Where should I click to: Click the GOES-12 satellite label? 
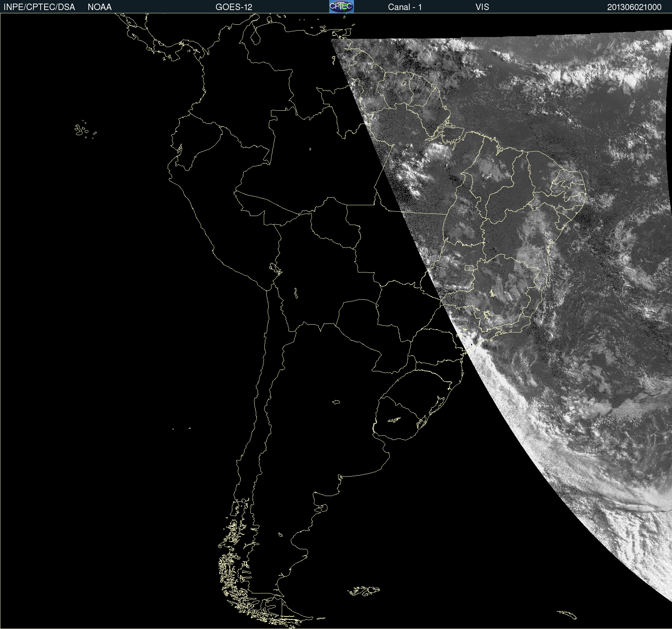[x=234, y=7]
